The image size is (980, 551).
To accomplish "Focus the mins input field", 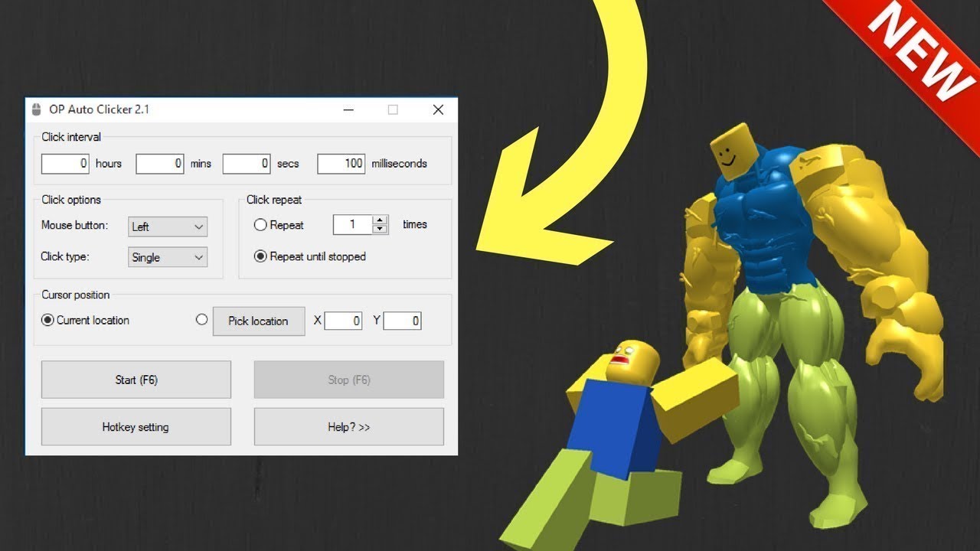I will click(x=160, y=163).
